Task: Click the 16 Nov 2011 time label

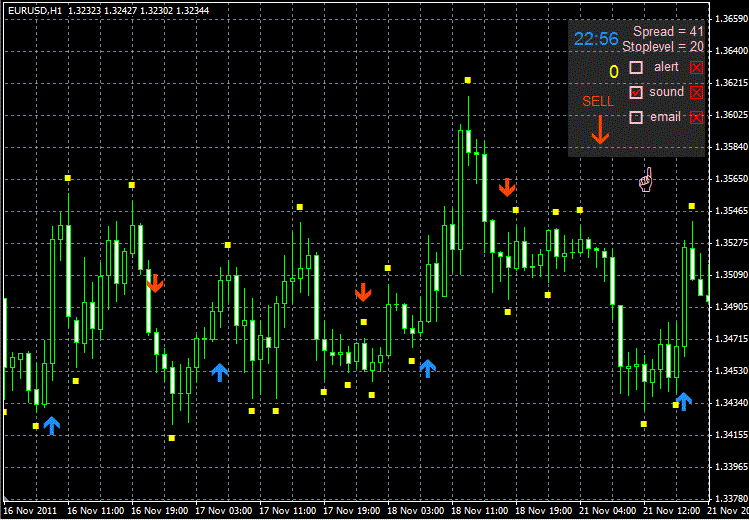Action: pos(32,510)
